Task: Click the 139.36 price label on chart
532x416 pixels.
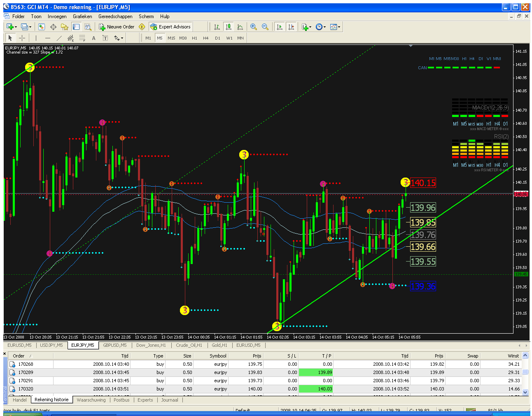Action: coord(423,286)
